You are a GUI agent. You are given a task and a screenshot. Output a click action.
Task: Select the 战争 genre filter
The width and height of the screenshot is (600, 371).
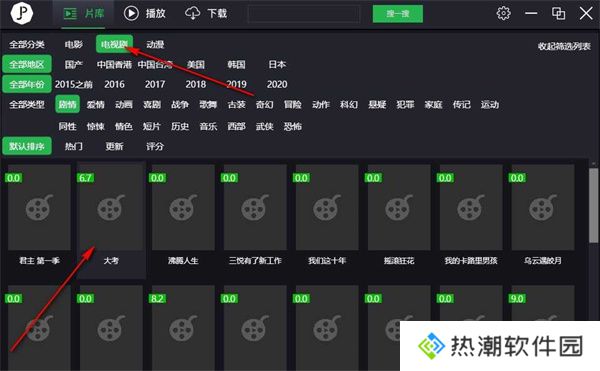coord(180,104)
